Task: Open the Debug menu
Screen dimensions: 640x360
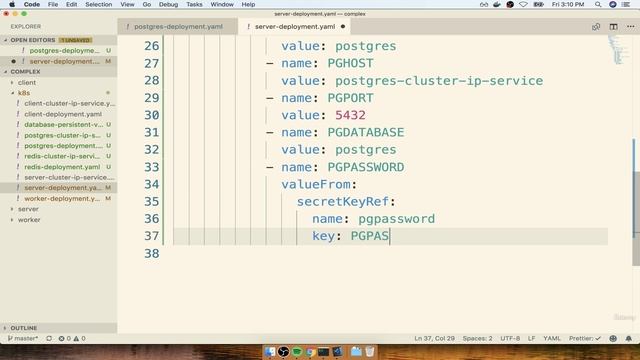Action: (168, 4)
